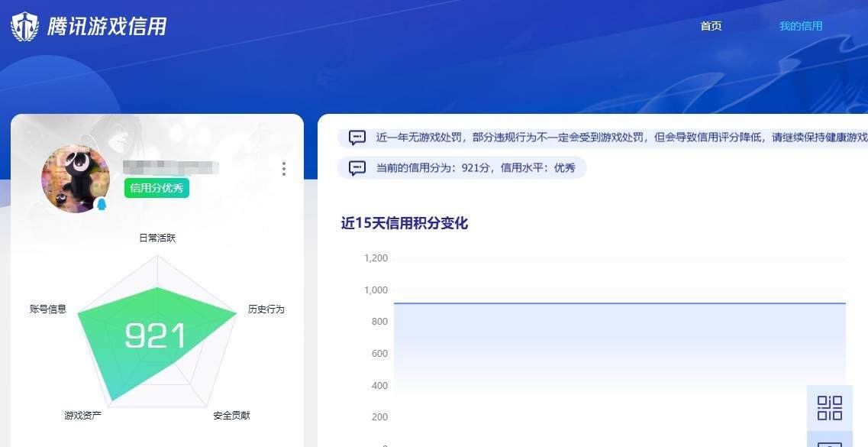Click the 1,000 axis label

[376, 290]
